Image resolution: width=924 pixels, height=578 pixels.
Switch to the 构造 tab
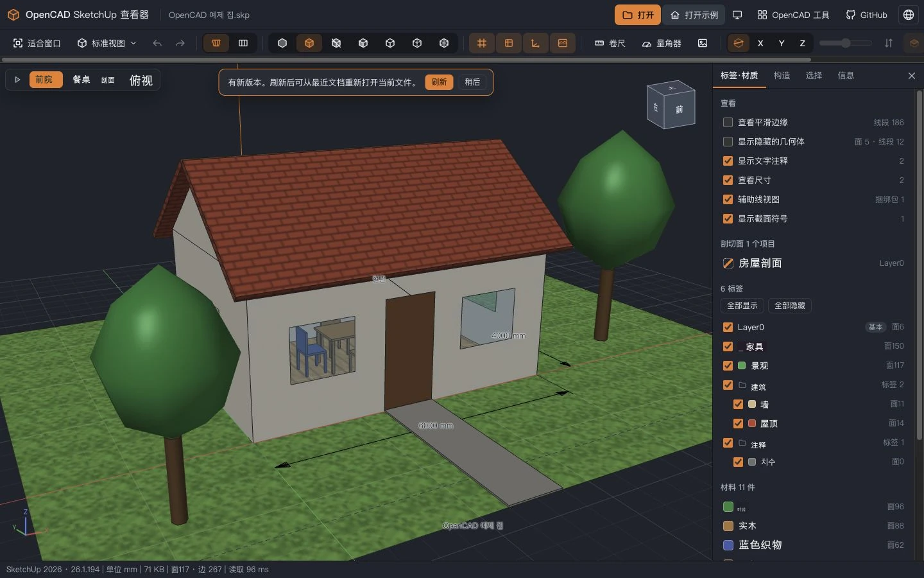(x=782, y=76)
